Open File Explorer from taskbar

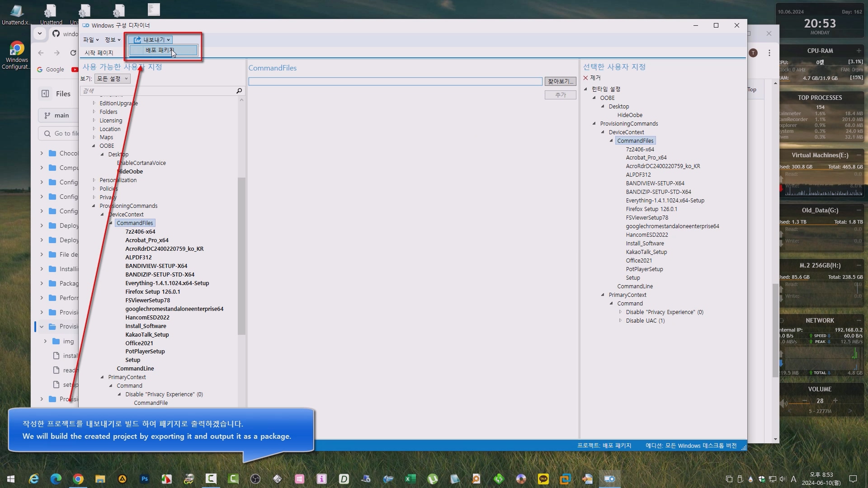(100, 479)
